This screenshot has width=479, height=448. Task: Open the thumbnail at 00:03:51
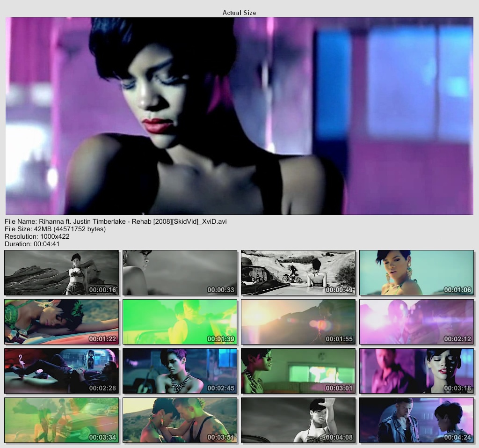click(x=180, y=420)
